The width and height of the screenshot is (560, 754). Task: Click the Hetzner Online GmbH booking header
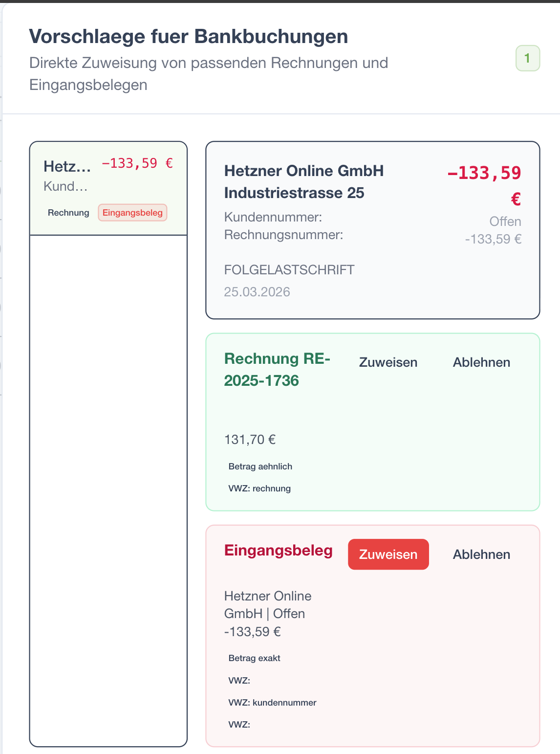point(304,182)
